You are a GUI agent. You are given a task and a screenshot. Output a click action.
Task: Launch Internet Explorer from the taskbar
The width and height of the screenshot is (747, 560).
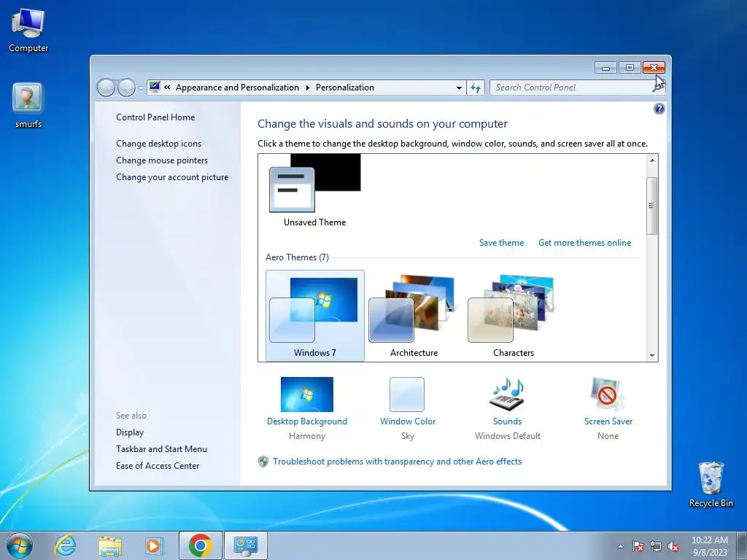65,545
